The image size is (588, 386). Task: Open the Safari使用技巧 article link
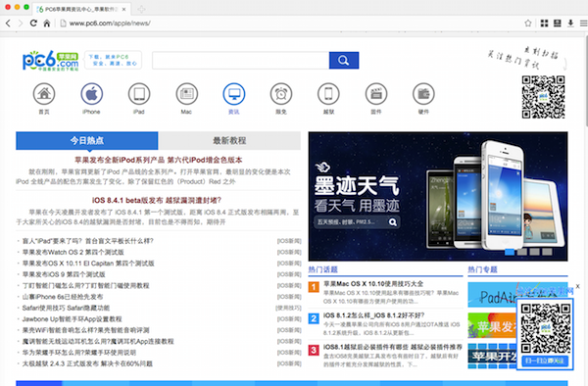click(x=66, y=308)
